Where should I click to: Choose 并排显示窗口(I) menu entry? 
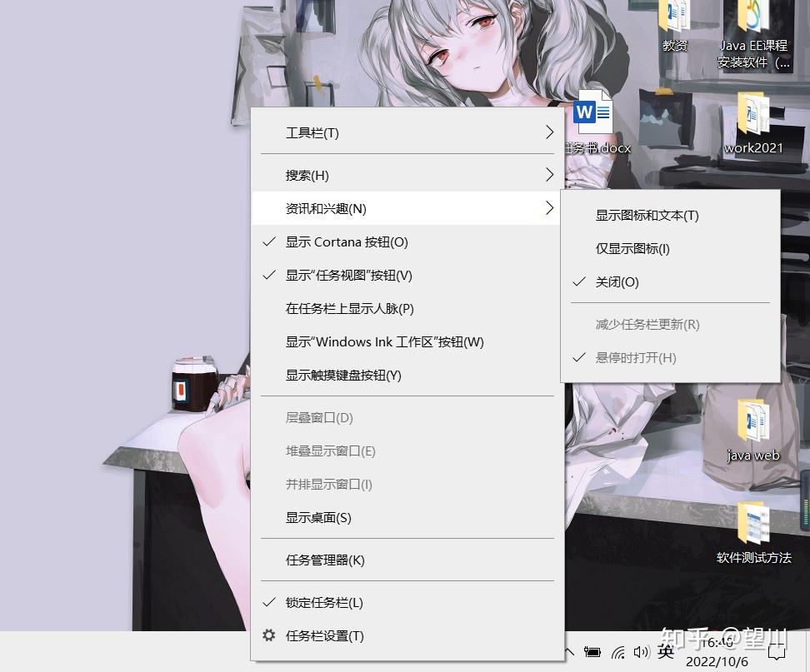[x=407, y=484]
